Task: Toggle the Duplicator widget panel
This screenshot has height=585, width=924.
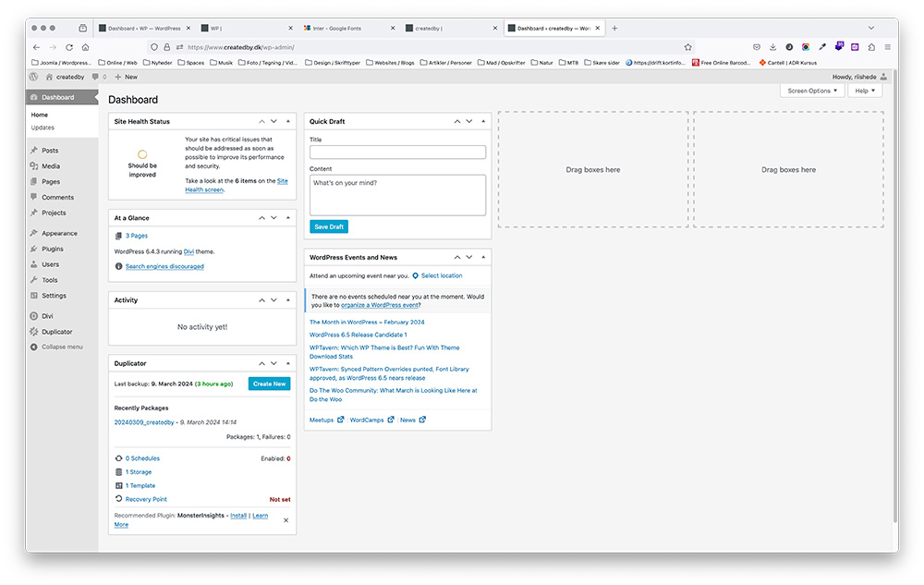Action: pos(287,363)
